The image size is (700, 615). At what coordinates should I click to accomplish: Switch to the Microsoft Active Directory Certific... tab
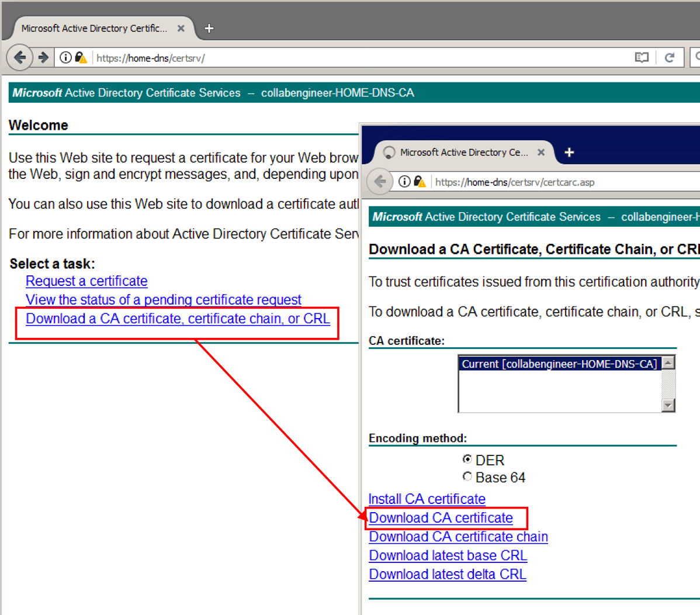click(x=93, y=28)
